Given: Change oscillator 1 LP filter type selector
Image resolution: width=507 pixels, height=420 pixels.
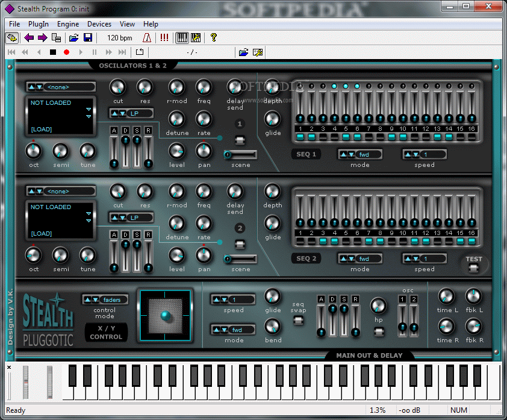Looking at the screenshot, I should [x=131, y=113].
